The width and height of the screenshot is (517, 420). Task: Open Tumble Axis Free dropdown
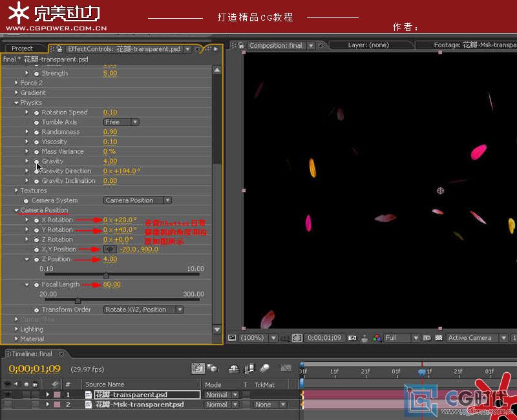(121, 122)
